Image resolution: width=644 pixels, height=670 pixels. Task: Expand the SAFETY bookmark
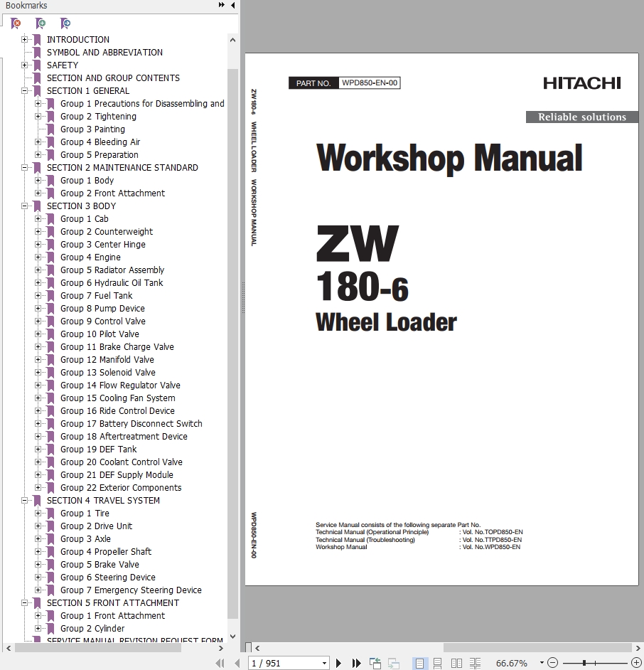(24, 65)
